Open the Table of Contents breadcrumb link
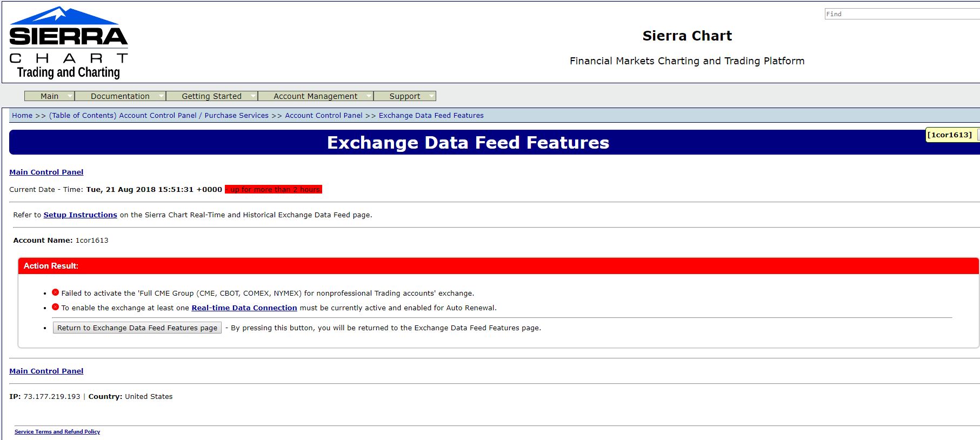This screenshot has height=440, width=980. click(159, 116)
